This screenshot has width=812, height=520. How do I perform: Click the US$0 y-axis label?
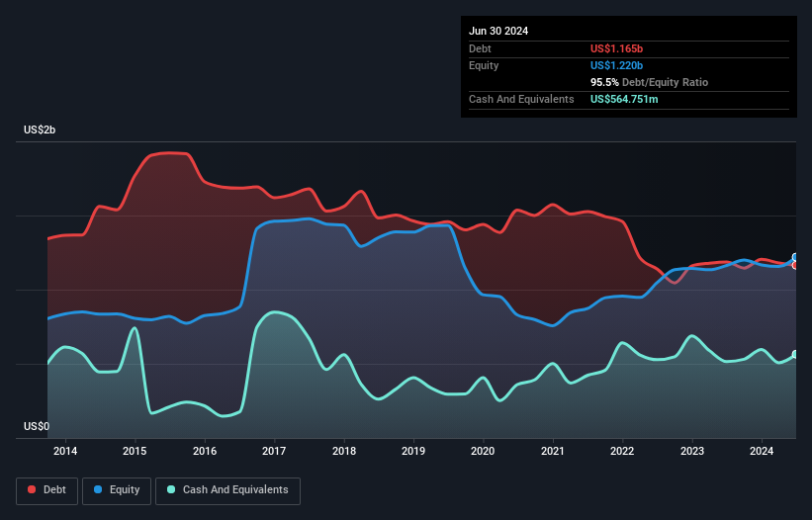click(37, 426)
